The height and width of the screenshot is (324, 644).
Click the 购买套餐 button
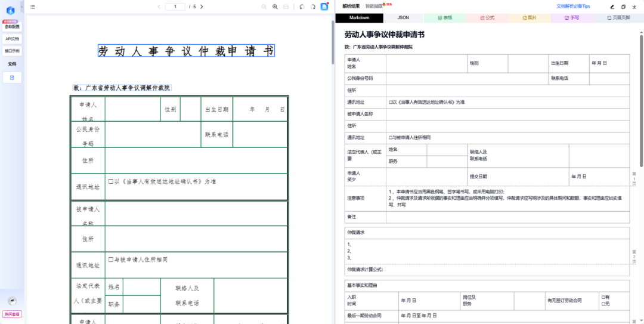point(12,314)
